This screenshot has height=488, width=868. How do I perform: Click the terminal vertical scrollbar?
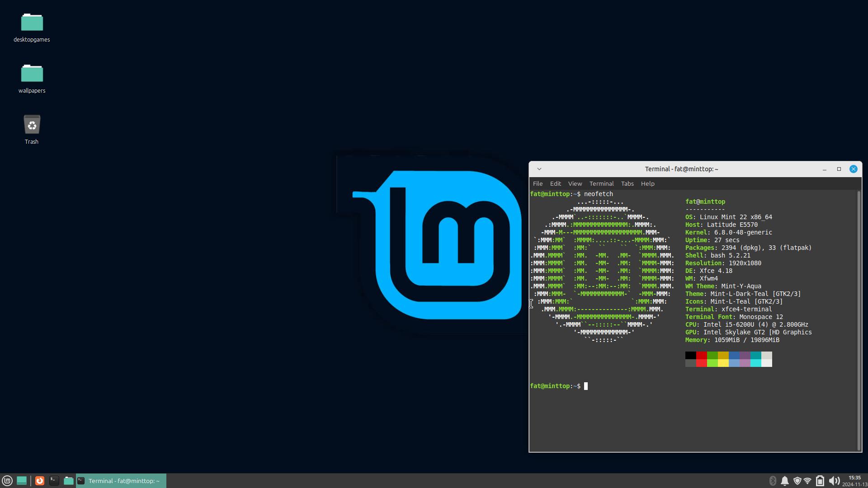pos(859,320)
